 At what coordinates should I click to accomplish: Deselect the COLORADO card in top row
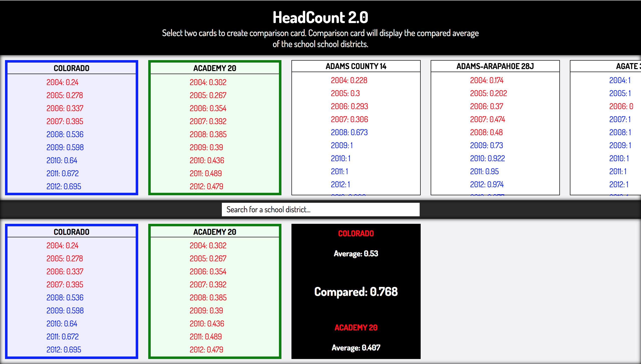(71, 128)
